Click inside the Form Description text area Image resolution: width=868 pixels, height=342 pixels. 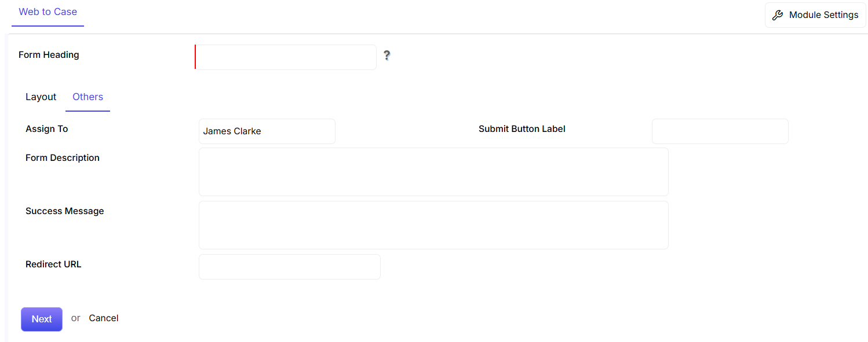[x=433, y=172]
